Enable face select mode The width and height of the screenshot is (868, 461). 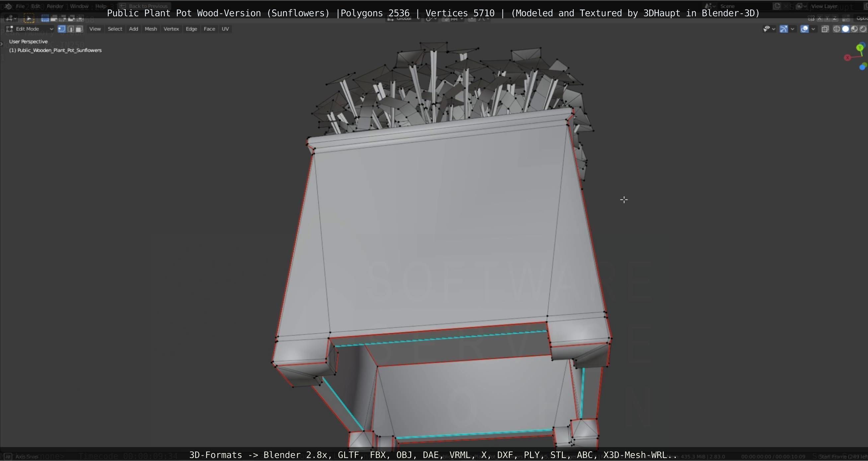79,29
